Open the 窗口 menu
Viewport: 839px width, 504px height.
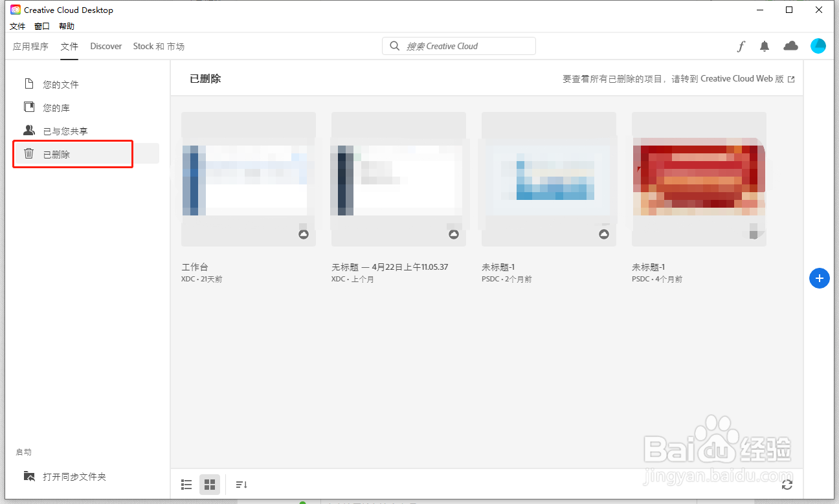[x=42, y=27]
